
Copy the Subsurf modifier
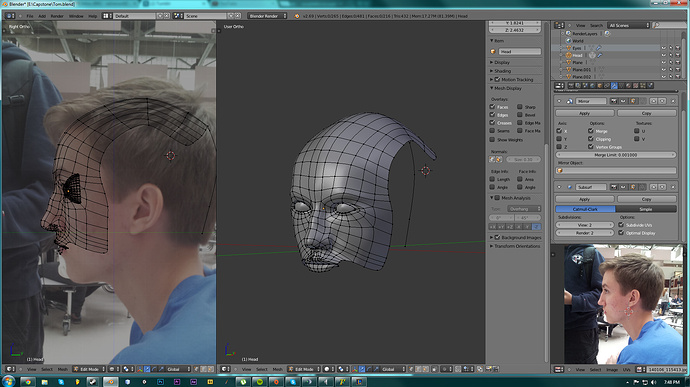pos(646,199)
